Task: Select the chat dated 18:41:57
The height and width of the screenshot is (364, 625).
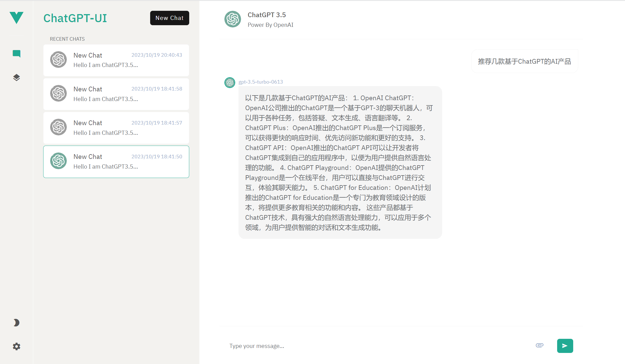Action: click(116, 128)
